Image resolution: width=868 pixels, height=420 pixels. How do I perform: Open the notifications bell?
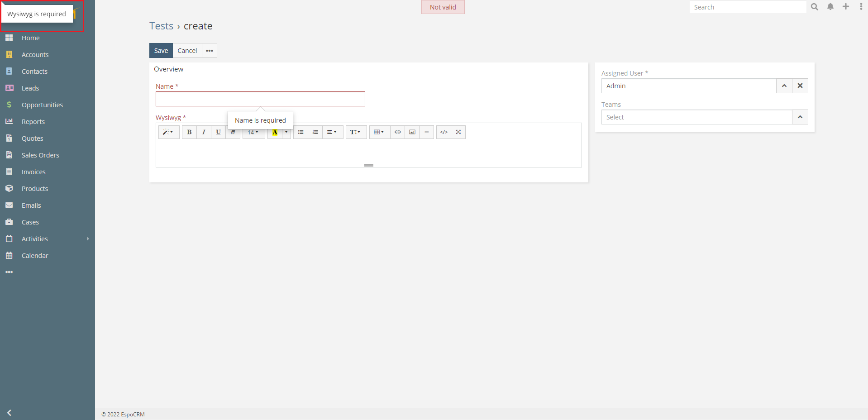[830, 7]
